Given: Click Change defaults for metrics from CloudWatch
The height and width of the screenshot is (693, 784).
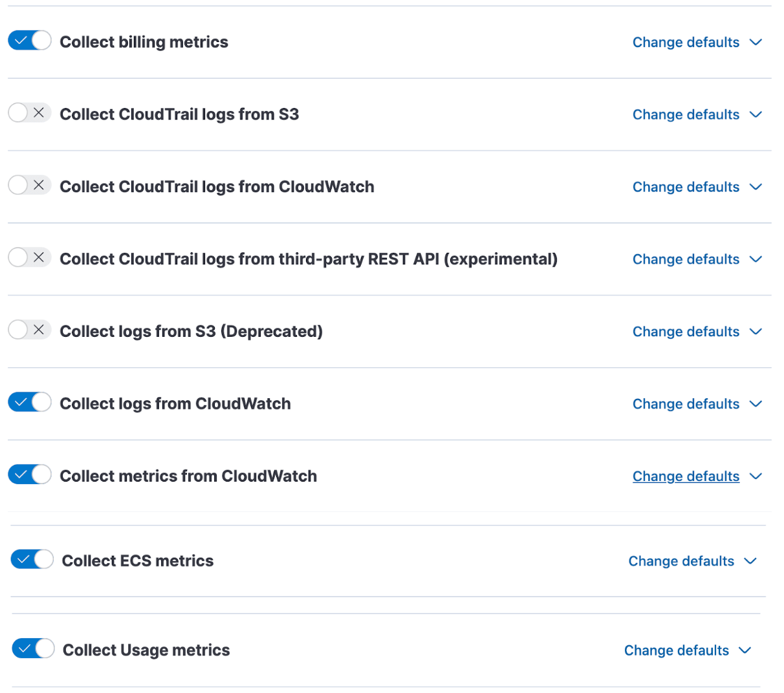Looking at the screenshot, I should pos(686,477).
